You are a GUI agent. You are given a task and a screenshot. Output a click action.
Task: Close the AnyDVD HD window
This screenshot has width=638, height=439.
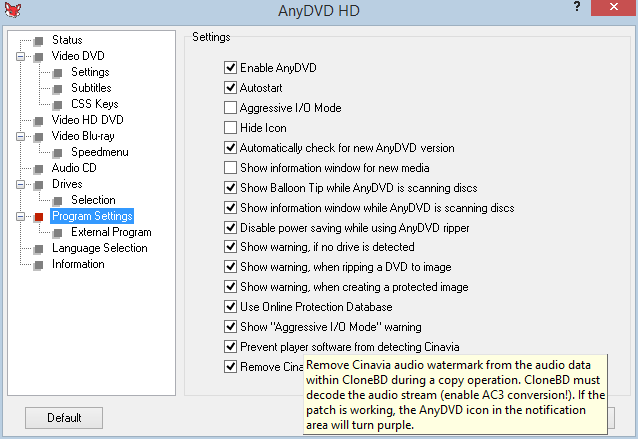[614, 7]
